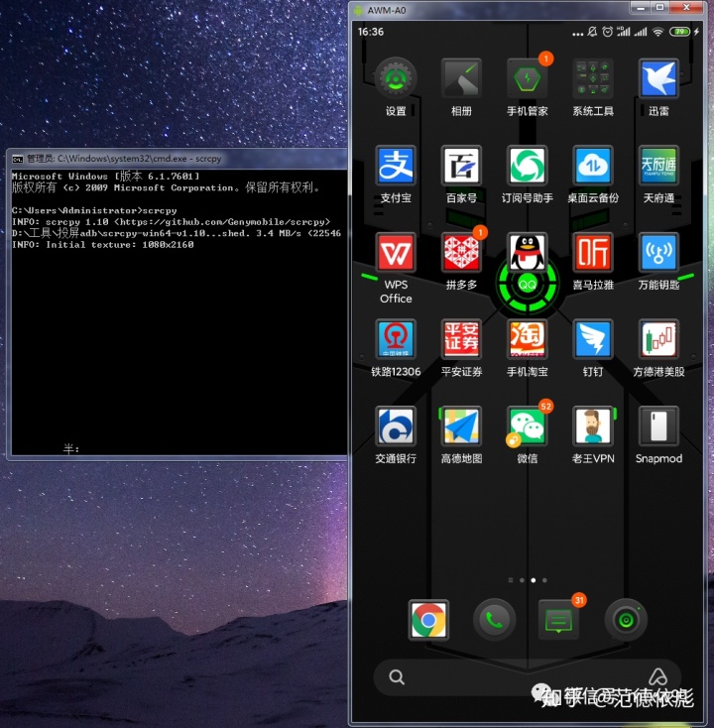Launch 平安证券 app
The image size is (714, 728).
pos(461,339)
